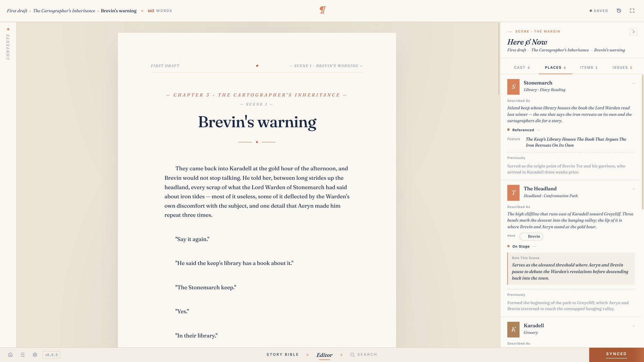Open The Headland place title
The width and height of the screenshot is (644, 362).
pos(540,189)
